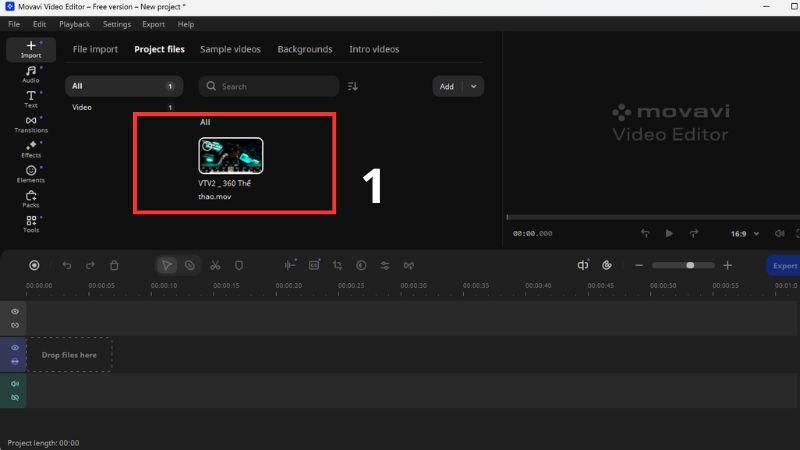
Task: Open the Playback menu
Action: coord(74,23)
